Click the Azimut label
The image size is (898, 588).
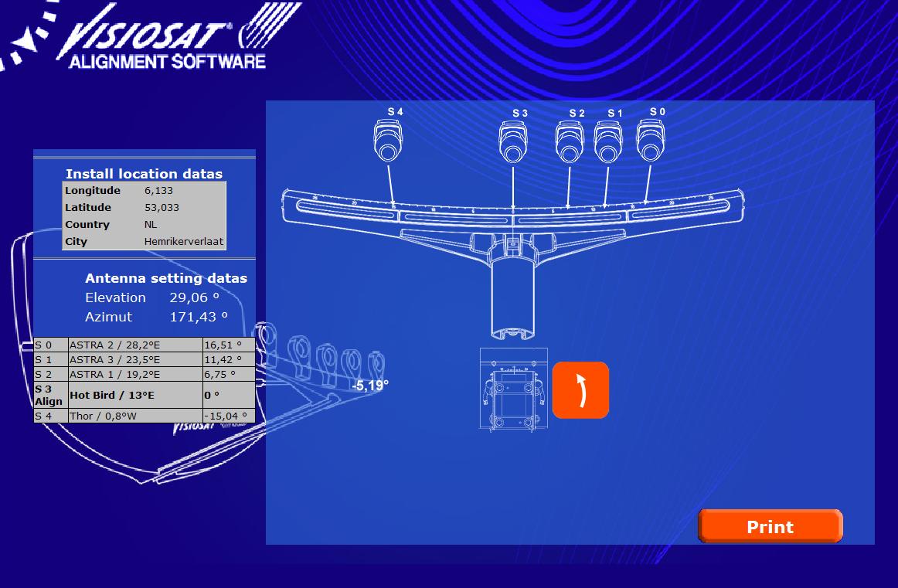coord(109,317)
